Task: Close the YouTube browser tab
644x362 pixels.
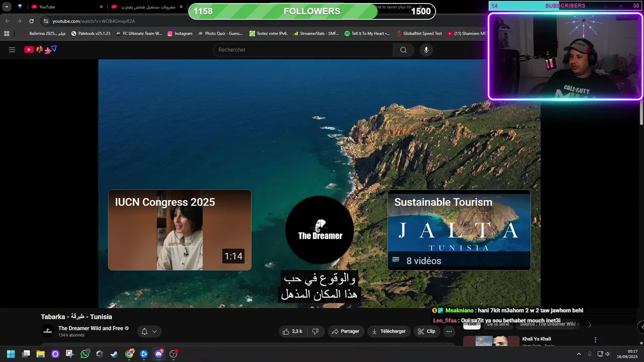Action: point(101,7)
